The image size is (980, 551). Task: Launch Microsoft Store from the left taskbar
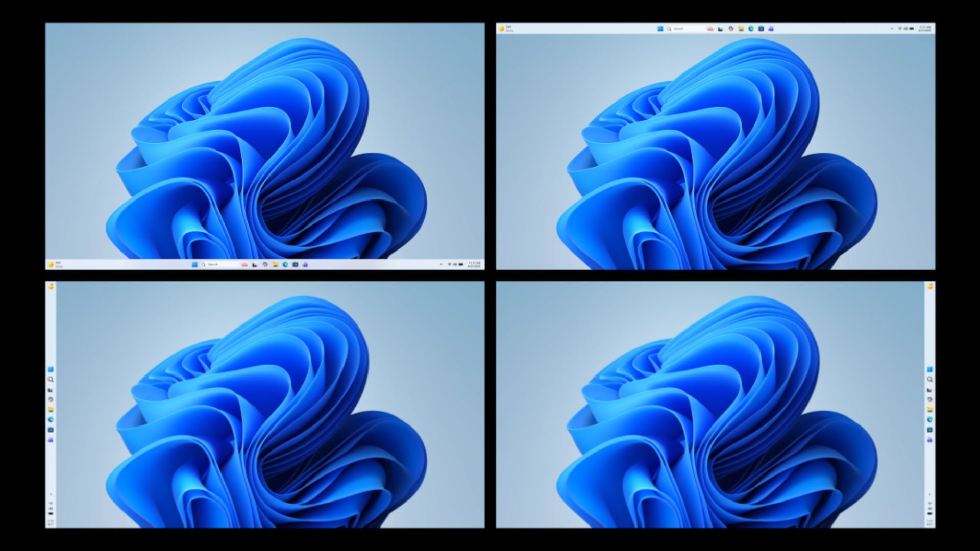[x=51, y=430]
